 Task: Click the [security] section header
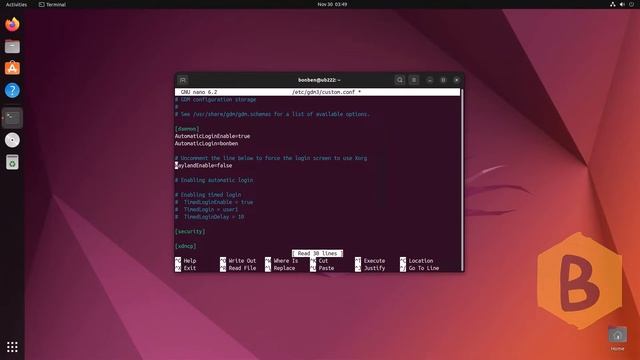click(190, 232)
